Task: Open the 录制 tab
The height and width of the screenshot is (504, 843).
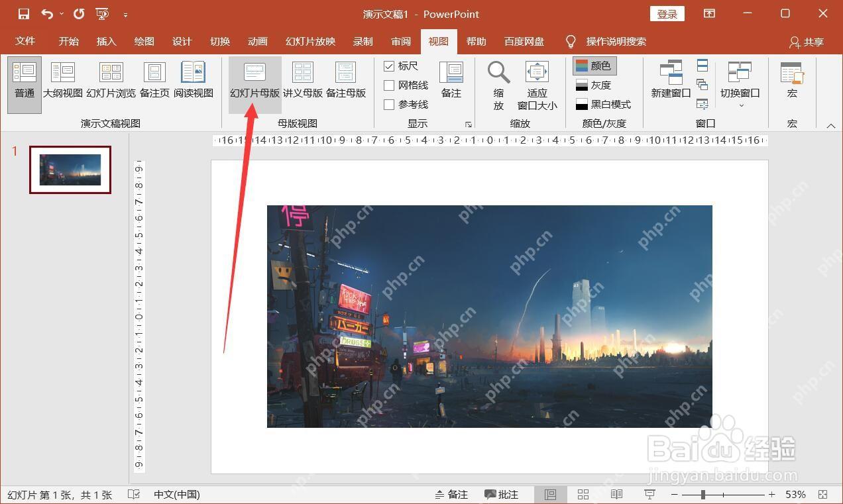Action: 363,41
